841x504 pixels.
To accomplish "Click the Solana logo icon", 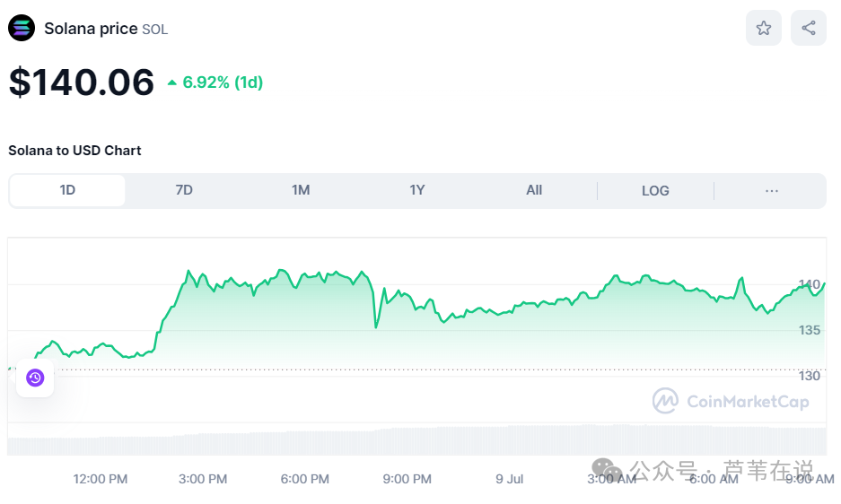I will point(22,28).
